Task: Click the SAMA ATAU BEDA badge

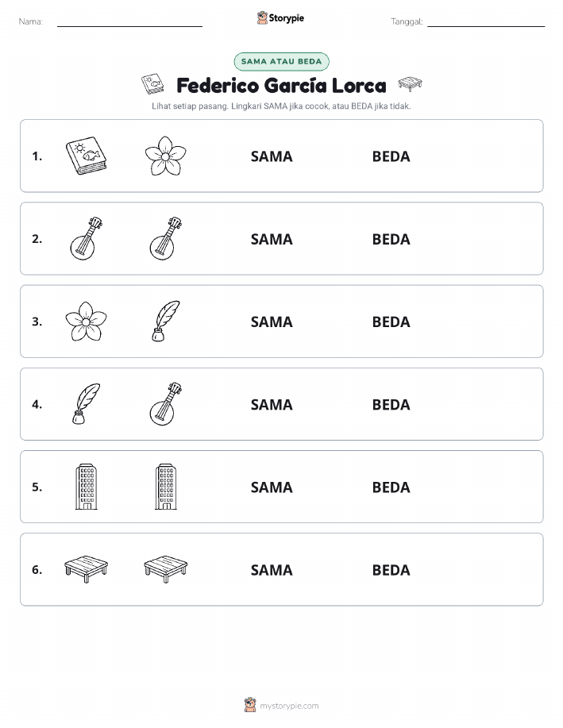Action: 281,61
